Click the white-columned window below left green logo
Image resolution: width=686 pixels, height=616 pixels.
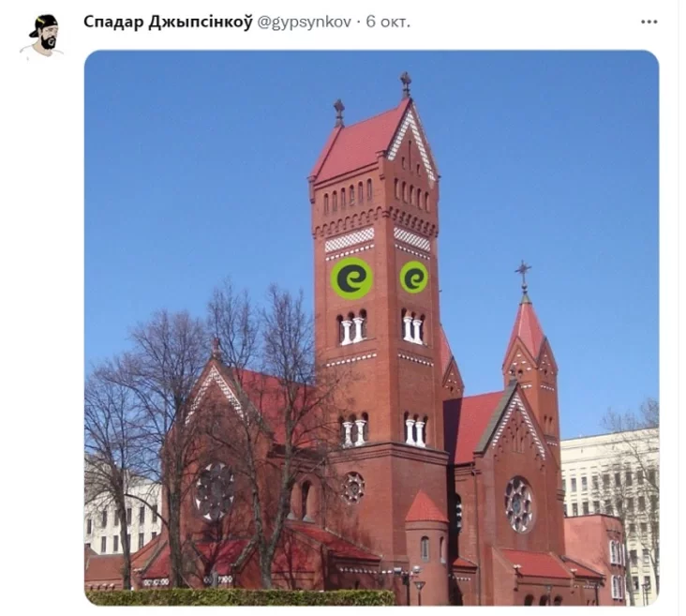[x=351, y=326]
